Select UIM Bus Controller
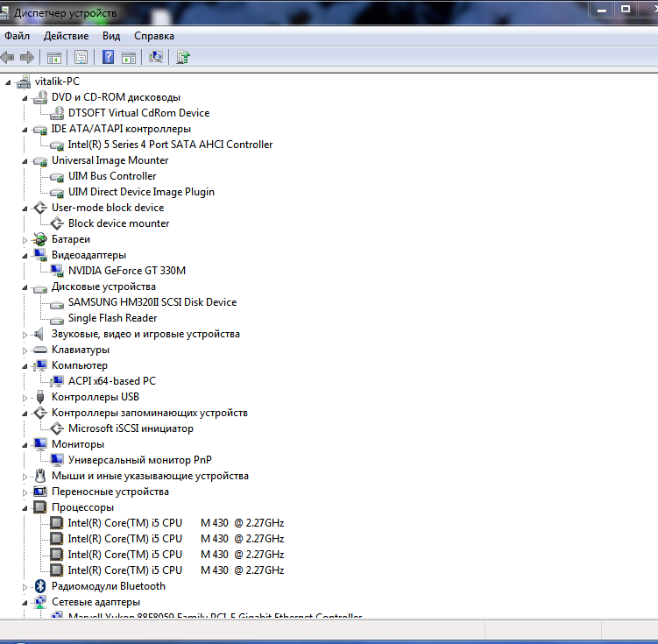658x644 pixels. tap(112, 176)
